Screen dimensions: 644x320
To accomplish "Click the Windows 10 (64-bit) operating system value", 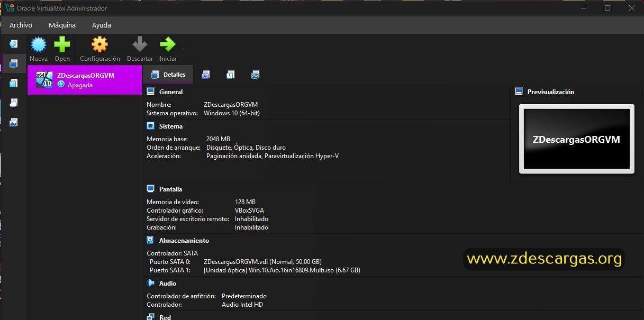I will 232,113.
